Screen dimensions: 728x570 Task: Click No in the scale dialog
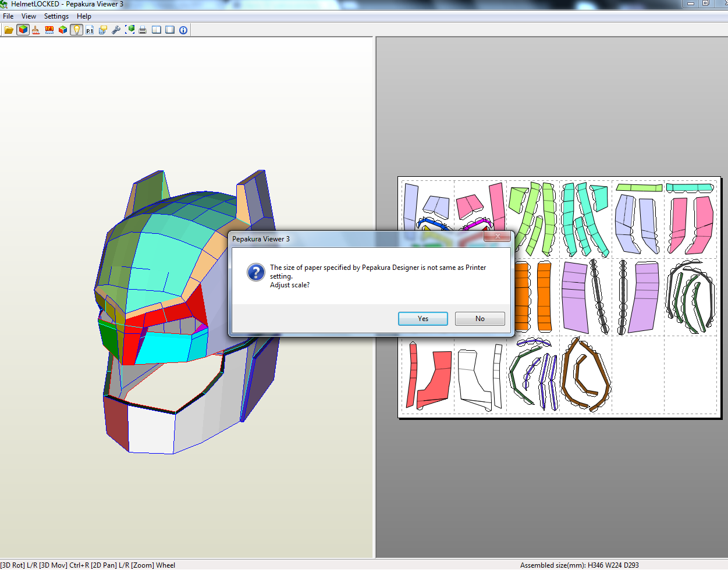click(480, 319)
